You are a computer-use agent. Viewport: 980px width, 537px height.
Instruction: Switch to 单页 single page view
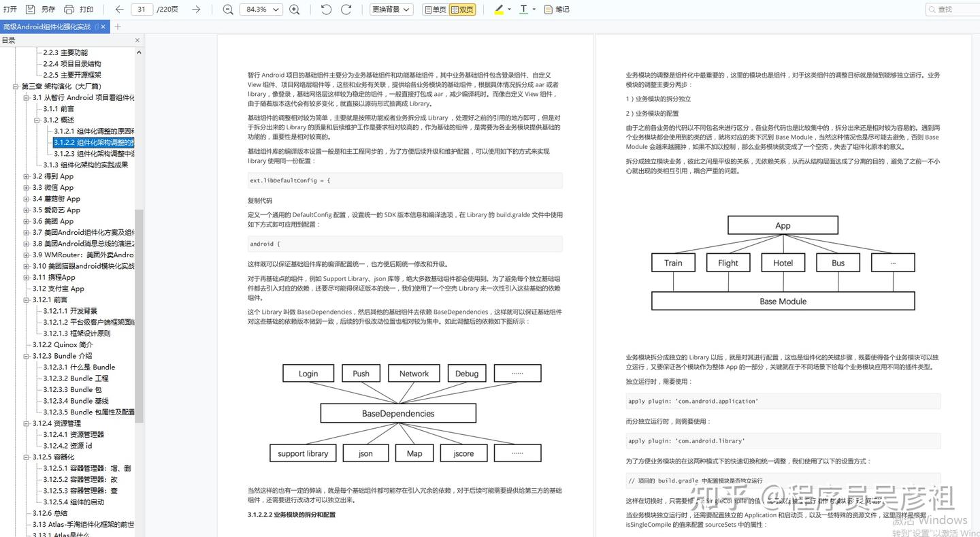pos(437,10)
